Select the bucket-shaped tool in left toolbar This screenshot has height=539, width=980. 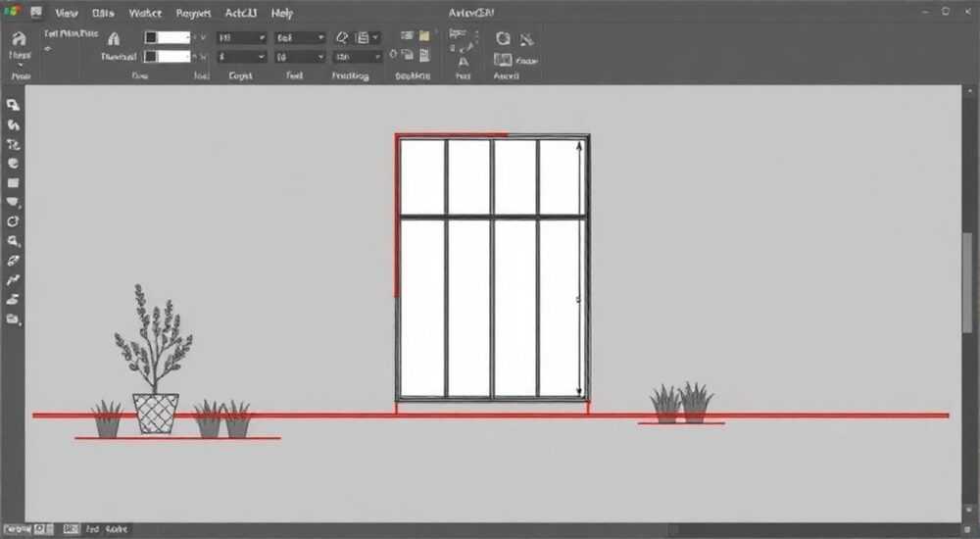13,203
